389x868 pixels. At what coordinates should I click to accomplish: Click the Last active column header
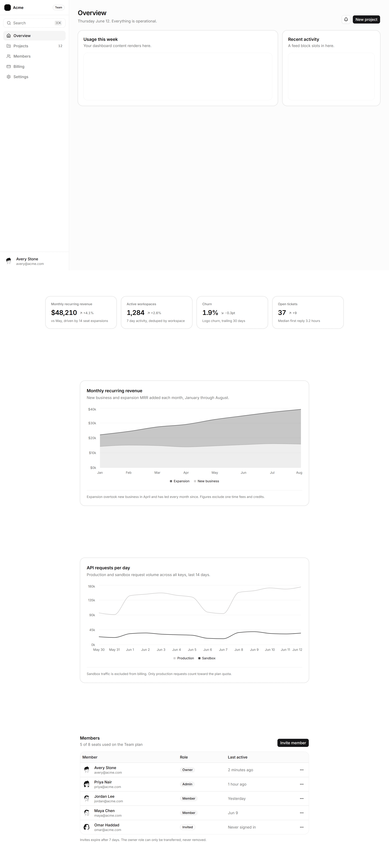tap(237, 757)
